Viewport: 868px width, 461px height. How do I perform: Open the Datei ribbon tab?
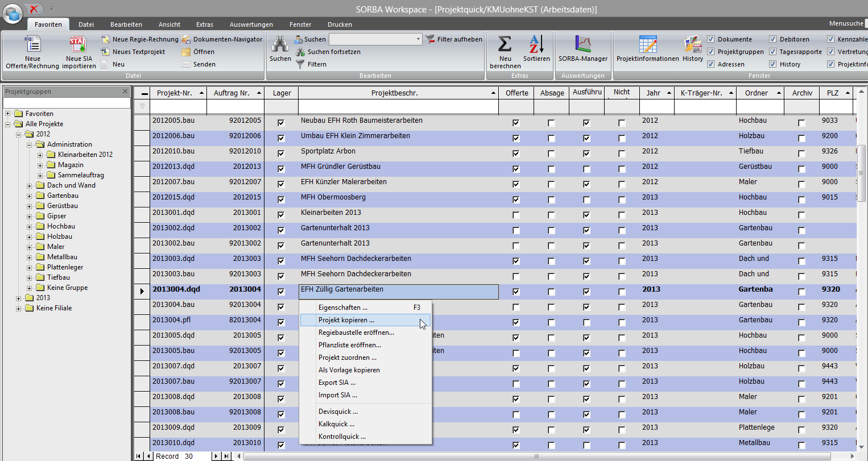coord(86,24)
